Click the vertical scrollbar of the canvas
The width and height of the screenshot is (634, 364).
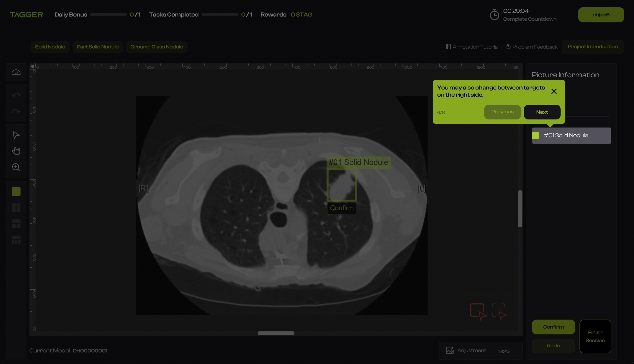[x=520, y=209]
